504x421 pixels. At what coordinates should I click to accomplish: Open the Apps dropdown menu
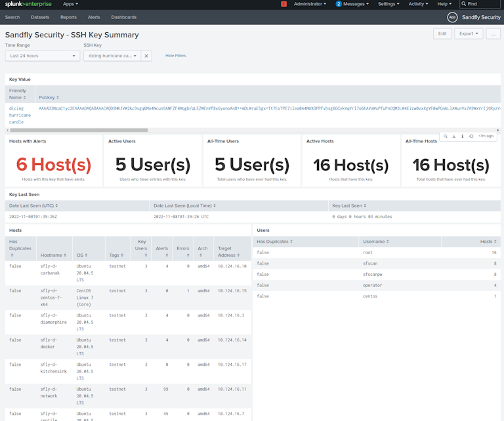[70, 4]
